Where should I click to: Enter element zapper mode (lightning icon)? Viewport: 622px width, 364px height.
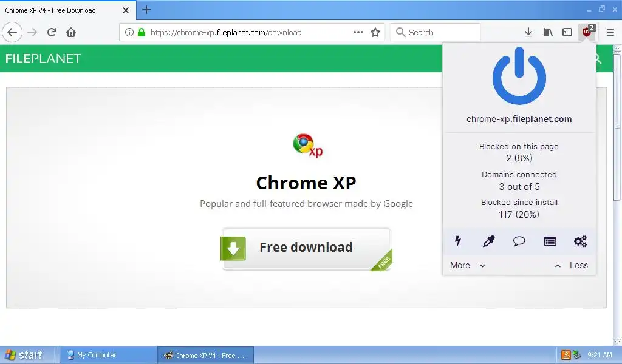pyautogui.click(x=458, y=241)
